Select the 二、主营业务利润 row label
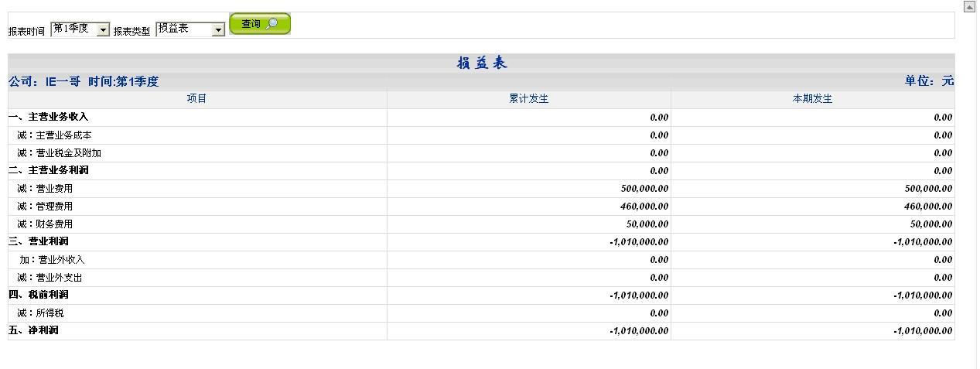980x369 pixels. [x=49, y=170]
